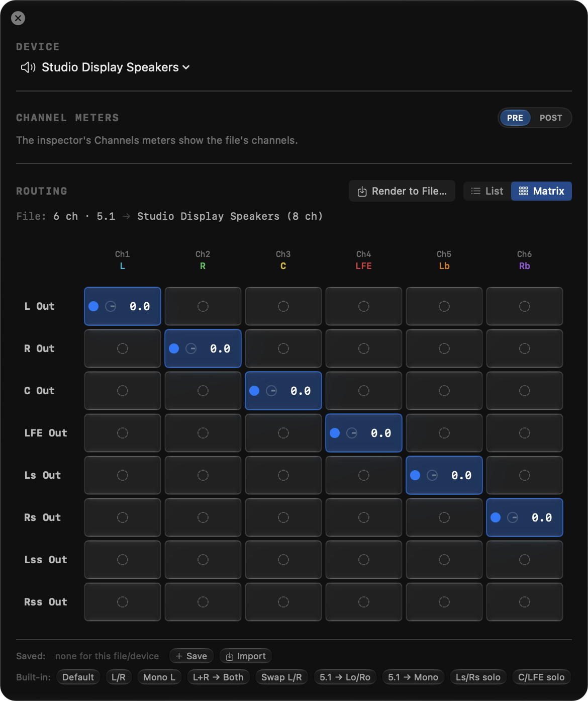Click the gain knob in LFE Out Ch4 cell
This screenshot has width=588, height=701.
pyautogui.click(x=352, y=433)
